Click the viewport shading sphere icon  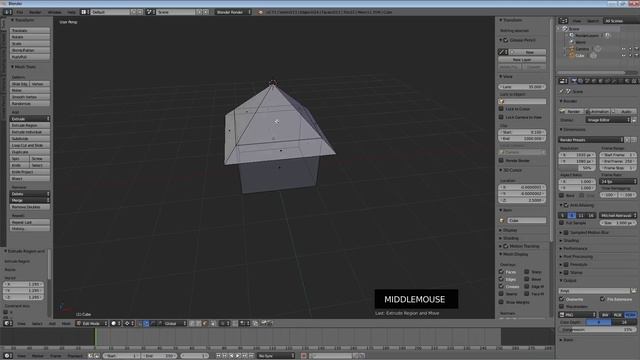pos(116,323)
